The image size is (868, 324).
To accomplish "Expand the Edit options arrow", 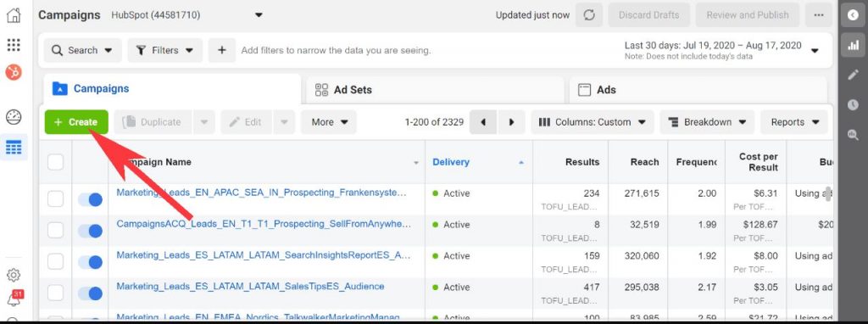I will (285, 122).
